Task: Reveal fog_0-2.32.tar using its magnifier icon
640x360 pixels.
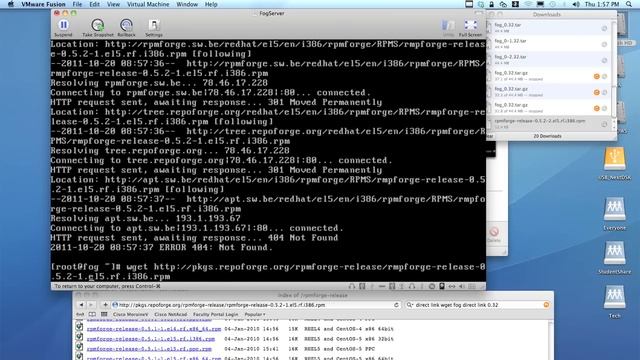Action: [604, 60]
